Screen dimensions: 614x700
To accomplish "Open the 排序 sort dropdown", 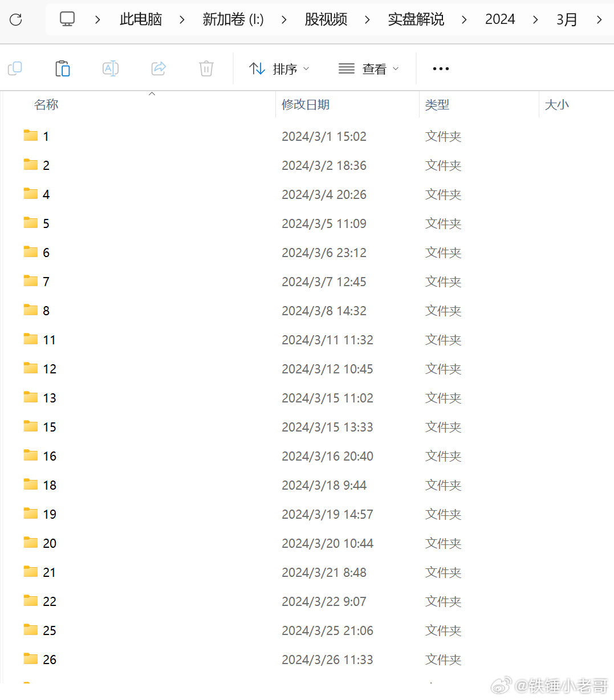I will click(279, 69).
